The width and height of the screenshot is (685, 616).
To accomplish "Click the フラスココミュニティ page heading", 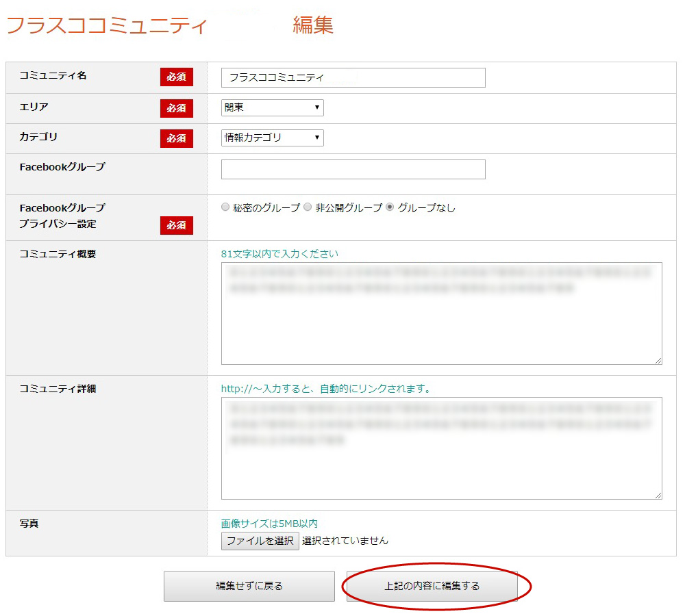I will pos(107,25).
